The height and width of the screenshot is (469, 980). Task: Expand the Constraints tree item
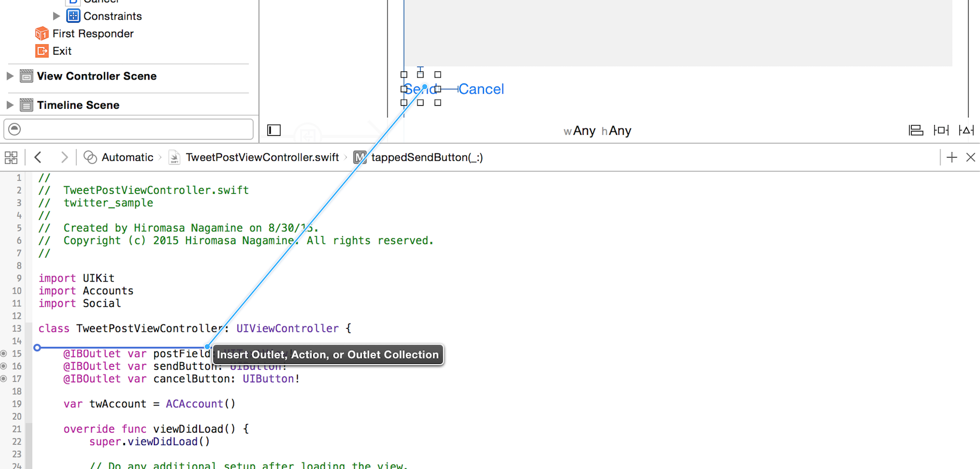[x=56, y=16]
